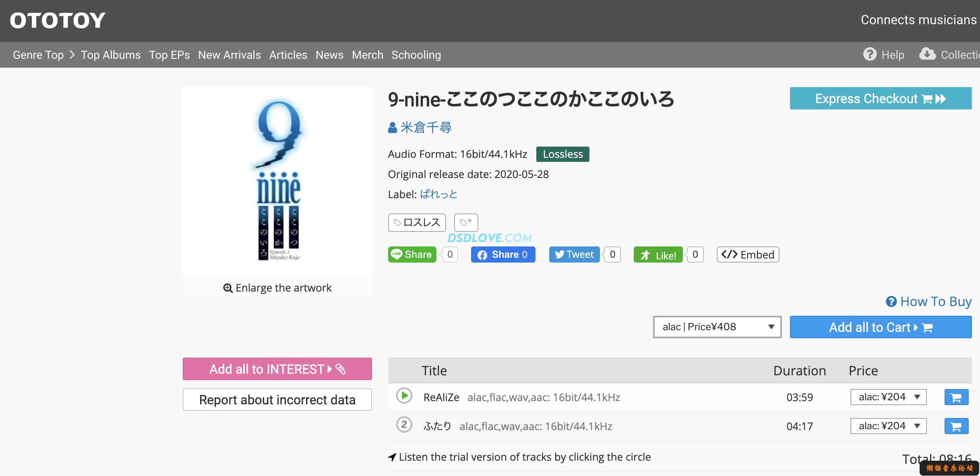
Task: Click the green Like! button
Action: [x=658, y=255]
